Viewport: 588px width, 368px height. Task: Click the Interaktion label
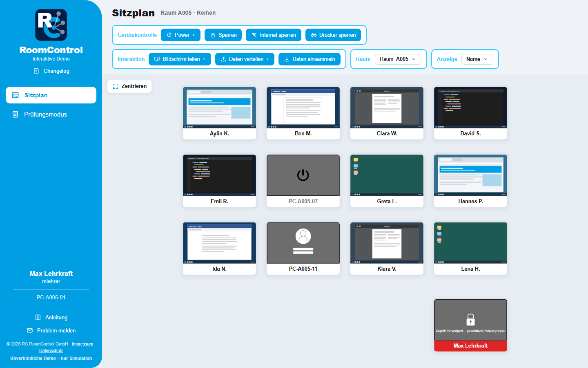tap(131, 59)
